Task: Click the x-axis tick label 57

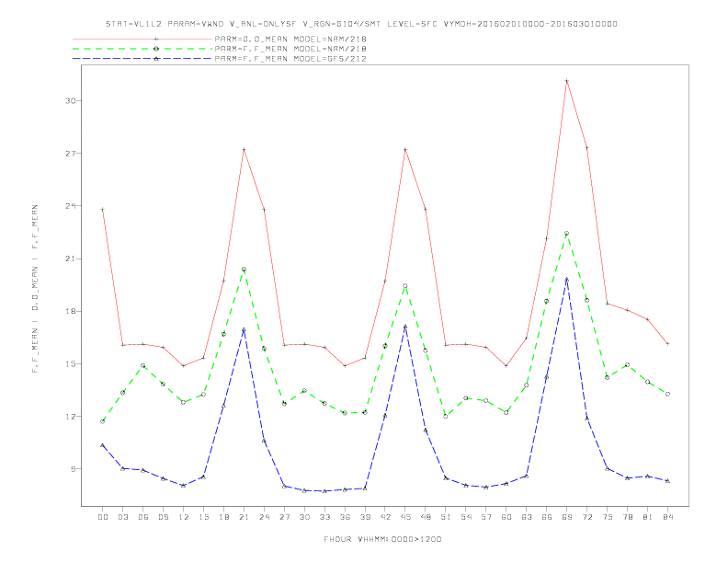Action: pos(486,517)
